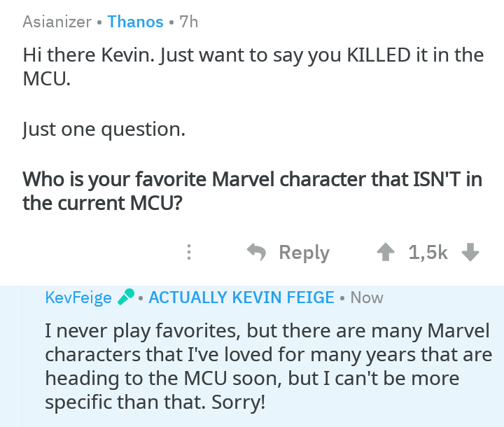Click the 'Just one question.' line
This screenshot has width=504, height=427.
pos(104,129)
